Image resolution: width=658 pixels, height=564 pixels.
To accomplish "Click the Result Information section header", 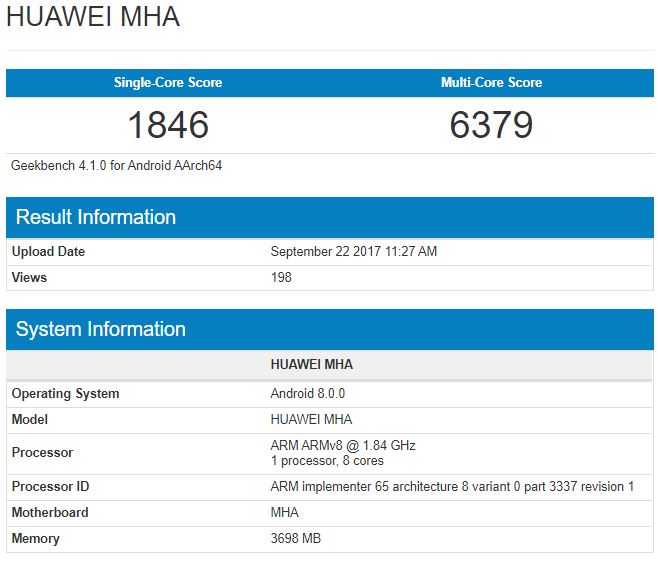I will pyautogui.click(x=96, y=217).
